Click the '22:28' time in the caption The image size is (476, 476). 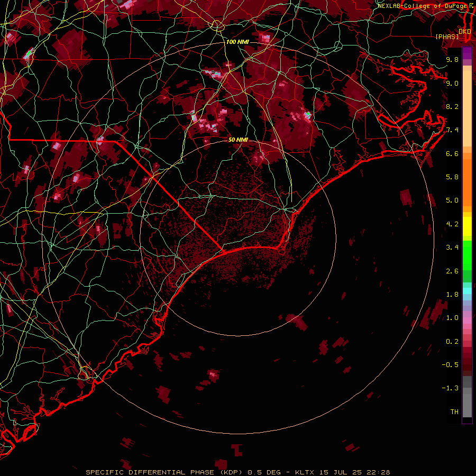point(378,472)
